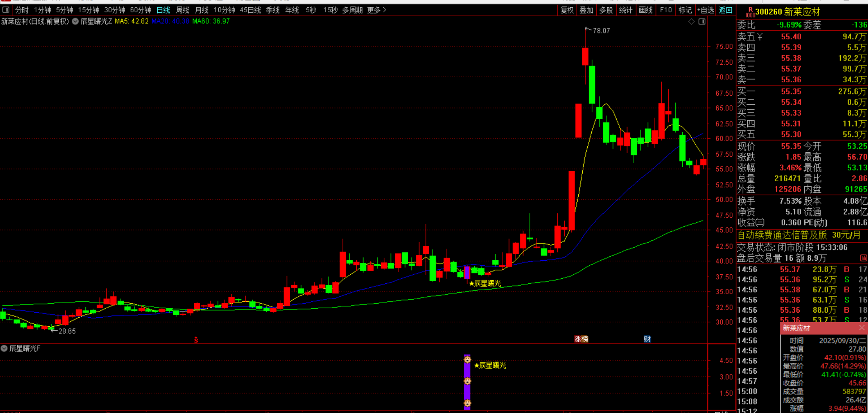Select the 30分钟 period
Image resolution: width=868 pixels, height=413 pixels.
(x=115, y=10)
